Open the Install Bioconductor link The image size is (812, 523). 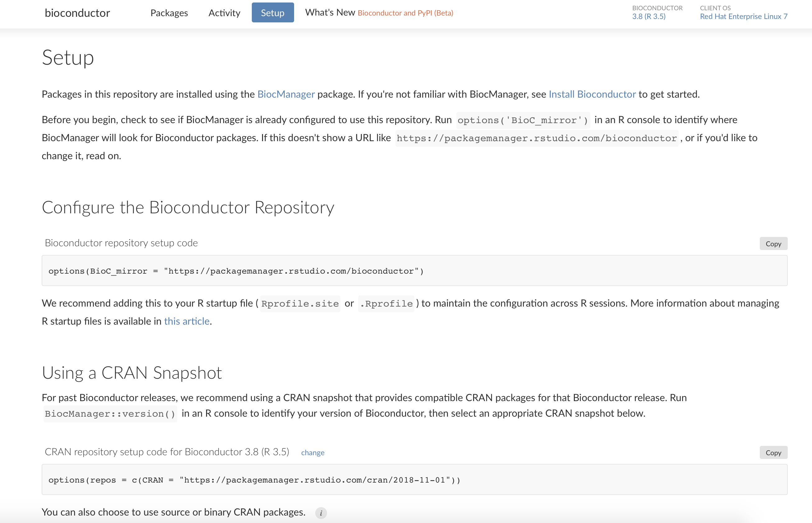pyautogui.click(x=592, y=94)
